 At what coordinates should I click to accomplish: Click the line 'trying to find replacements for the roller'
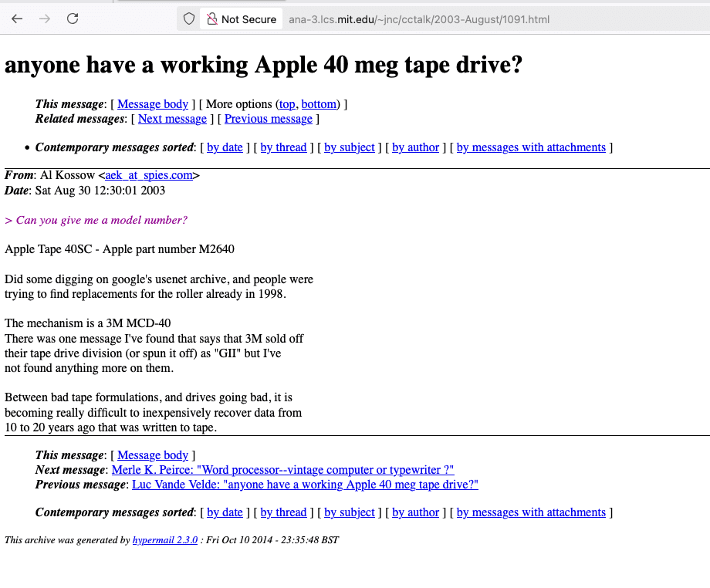tap(145, 294)
